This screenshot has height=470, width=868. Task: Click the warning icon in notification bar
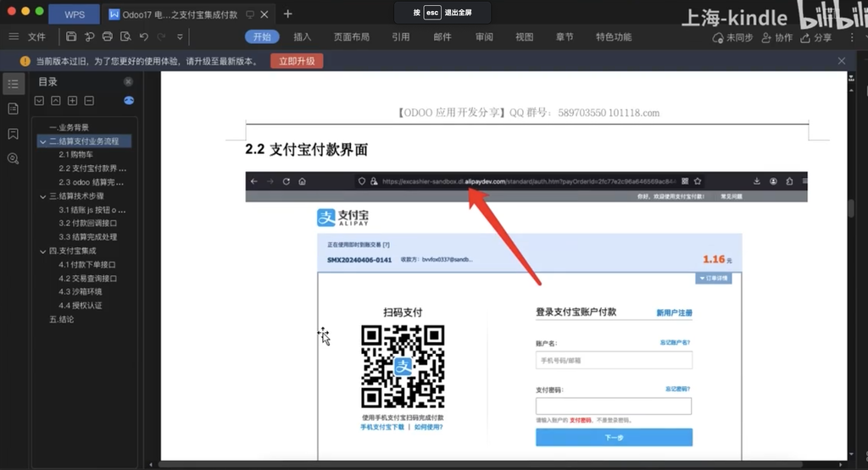(x=25, y=61)
